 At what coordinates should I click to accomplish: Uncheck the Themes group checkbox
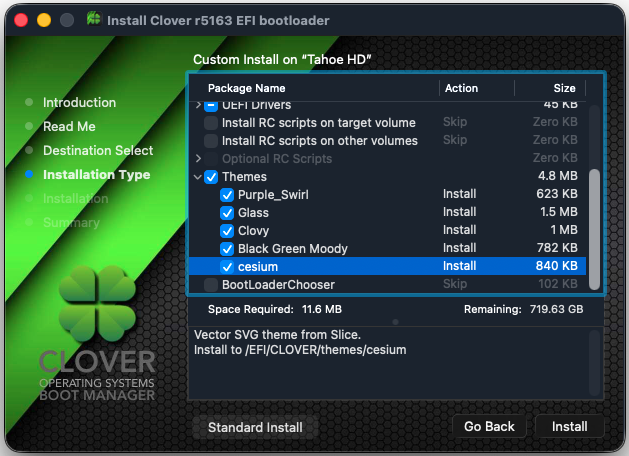pyautogui.click(x=211, y=177)
